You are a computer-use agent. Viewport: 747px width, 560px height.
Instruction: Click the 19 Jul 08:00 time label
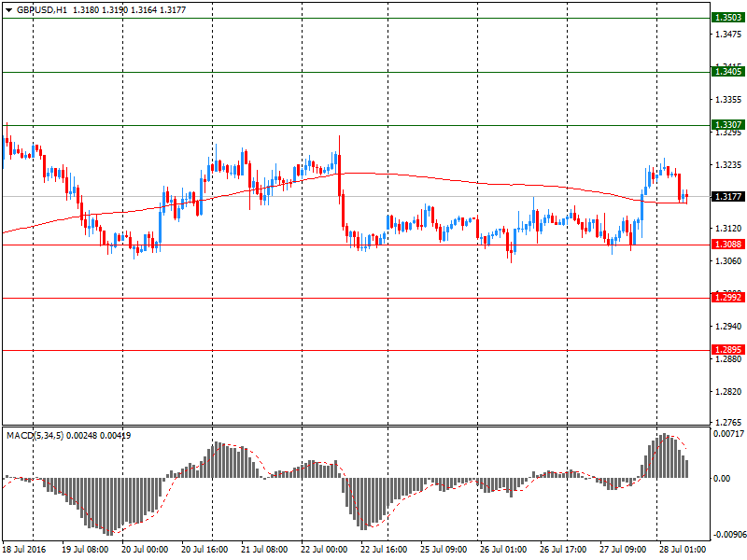coord(85,550)
